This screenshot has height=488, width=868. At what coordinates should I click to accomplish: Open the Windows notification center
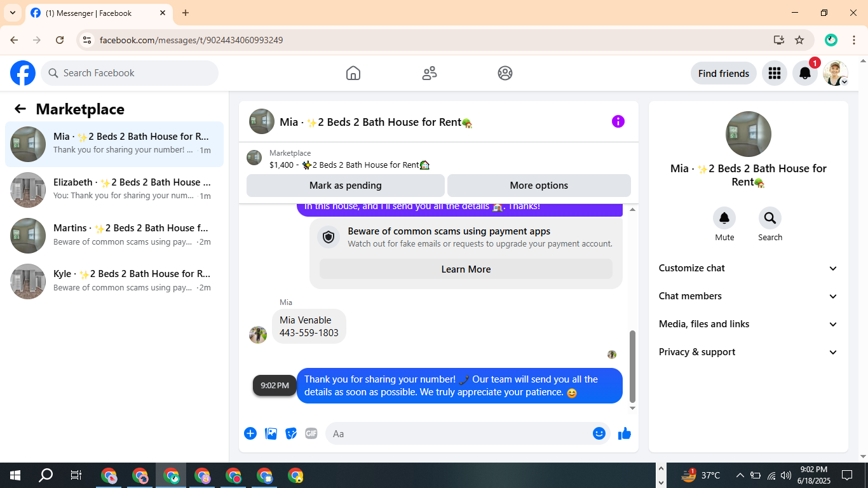click(x=847, y=475)
